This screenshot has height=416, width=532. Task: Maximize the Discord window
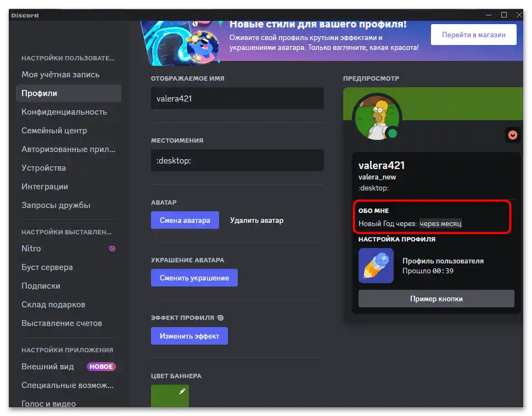pos(504,15)
